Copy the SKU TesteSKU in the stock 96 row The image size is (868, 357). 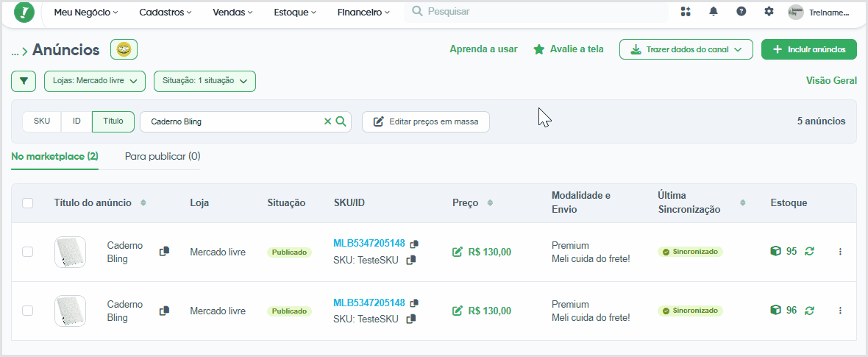coord(410,319)
